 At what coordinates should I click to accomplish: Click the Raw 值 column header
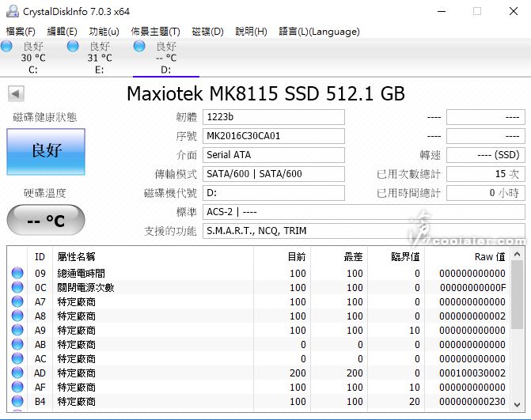point(468,257)
